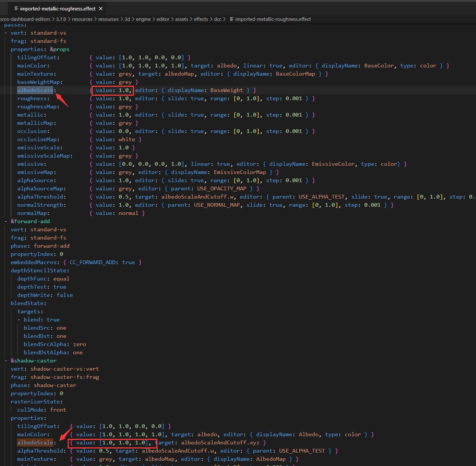Viewport: 476px width, 466px height.
Task: Open the 3.7.0 breadcrumb segment
Action: (x=61, y=19)
